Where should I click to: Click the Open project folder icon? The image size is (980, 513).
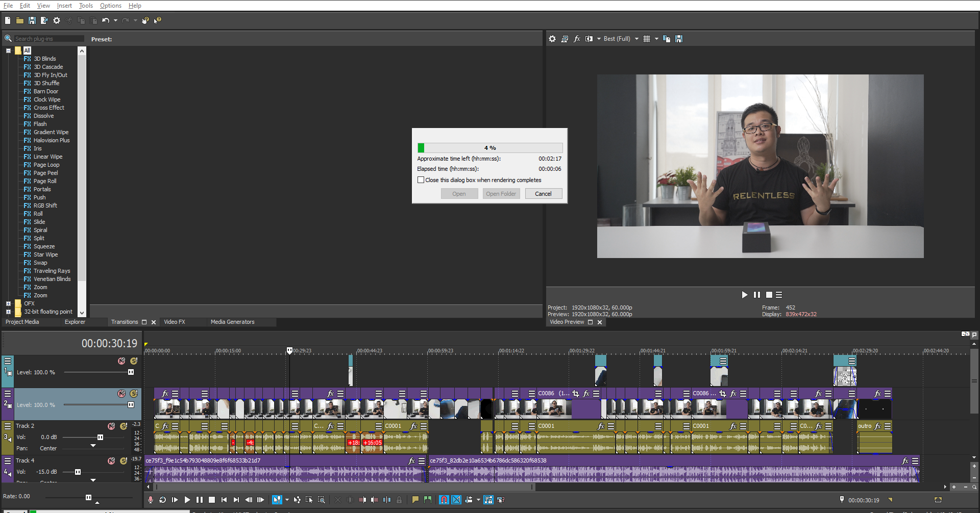(x=20, y=20)
